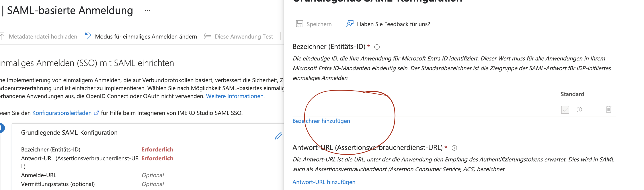The width and height of the screenshot is (644, 190).
Task: Open Haben Sie Feedback für uns?
Action: point(393,24)
